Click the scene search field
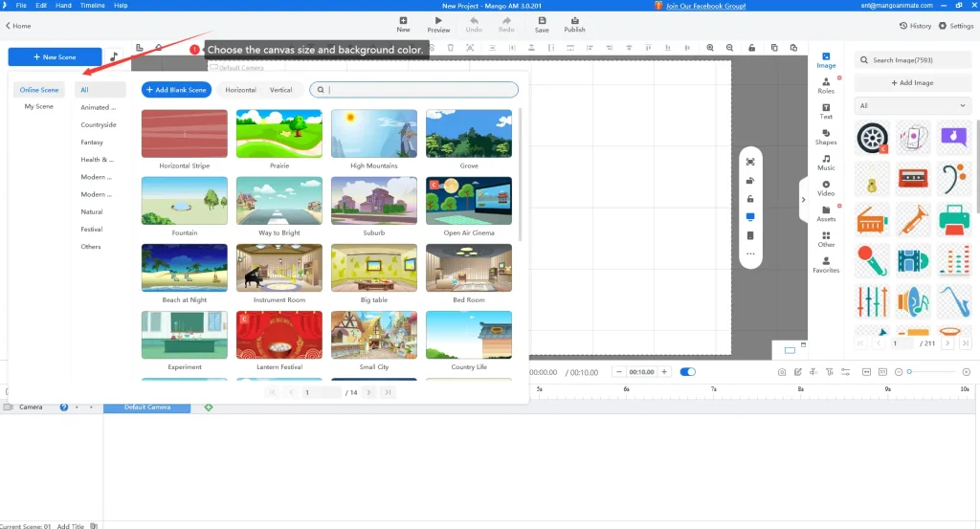This screenshot has height=529, width=980. (413, 90)
